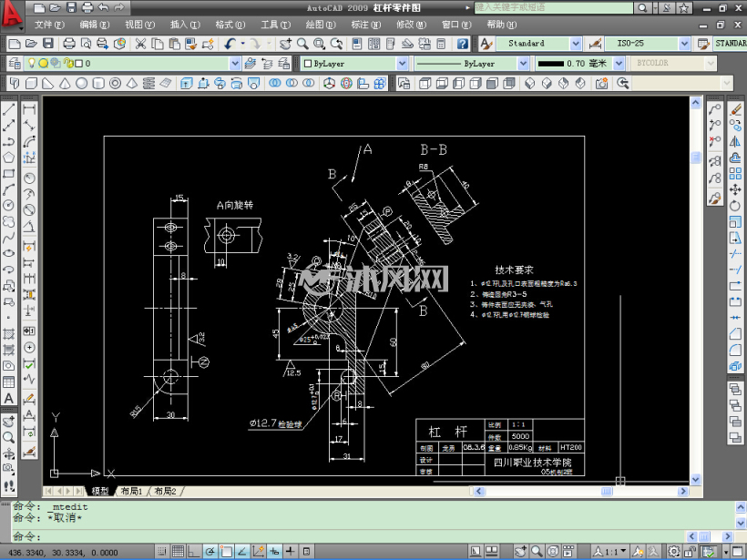Click the command line input field

click(349, 536)
